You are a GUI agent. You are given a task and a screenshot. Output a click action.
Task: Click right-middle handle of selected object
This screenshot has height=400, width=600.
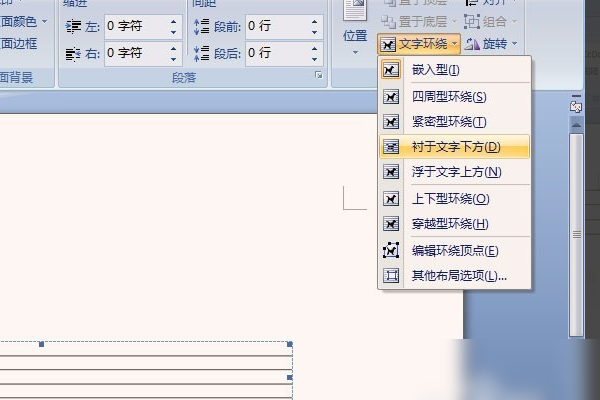(290, 377)
